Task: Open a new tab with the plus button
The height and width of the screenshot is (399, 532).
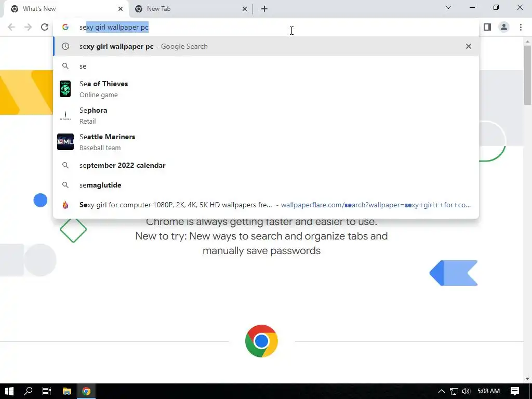Action: pyautogui.click(x=264, y=9)
